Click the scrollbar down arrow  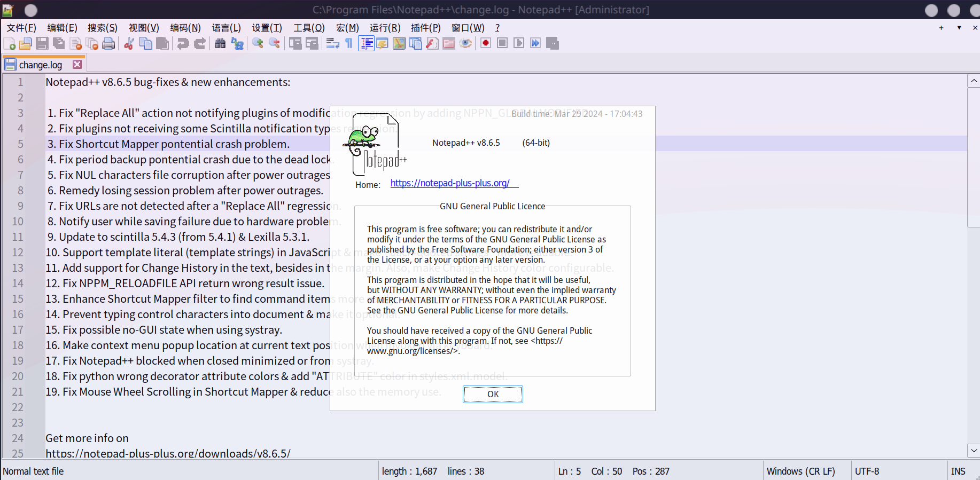coord(974,451)
